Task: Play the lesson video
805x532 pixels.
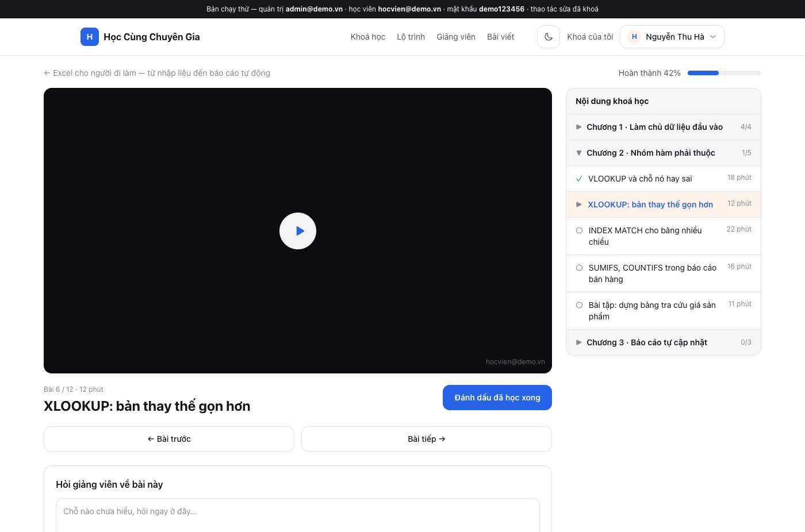Action: coord(298,231)
